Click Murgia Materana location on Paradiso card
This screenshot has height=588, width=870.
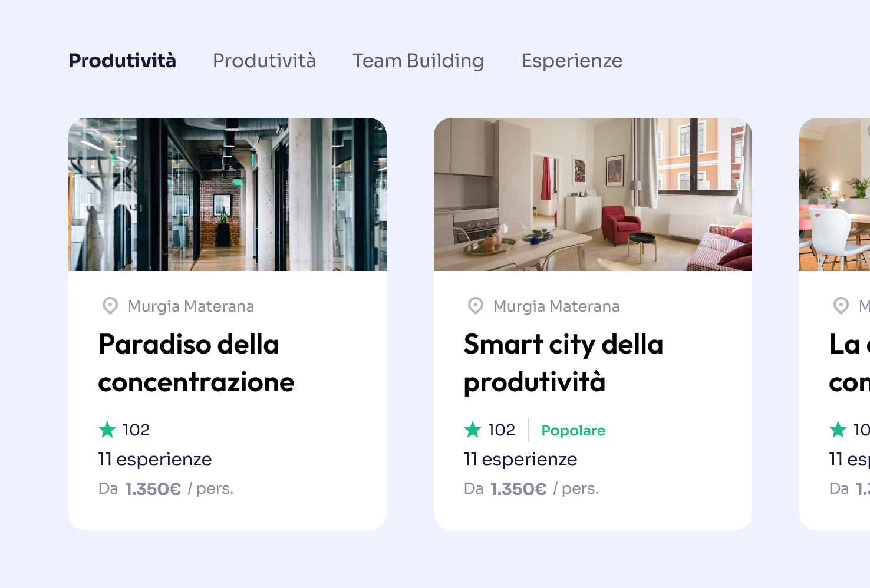[191, 306]
